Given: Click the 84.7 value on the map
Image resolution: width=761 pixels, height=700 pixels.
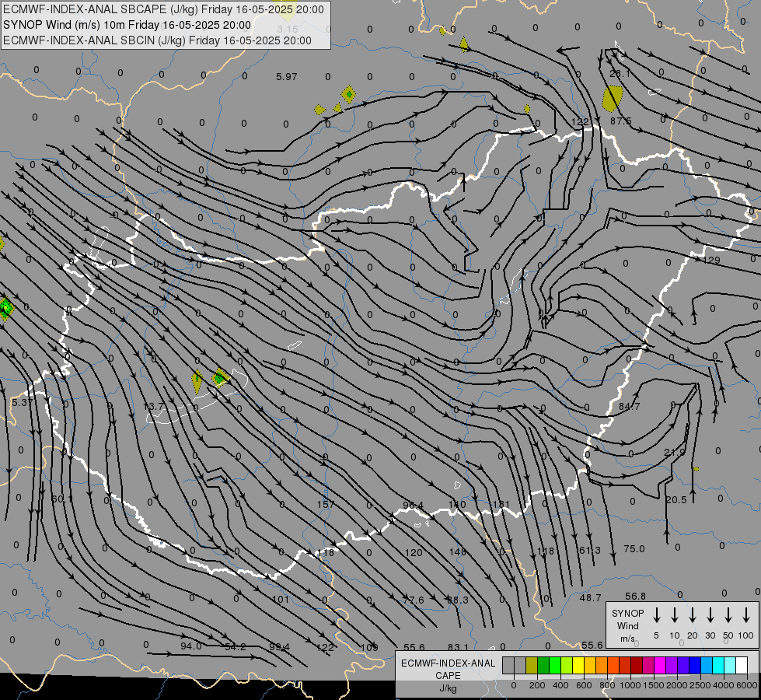Looking at the screenshot, I should (x=629, y=406).
